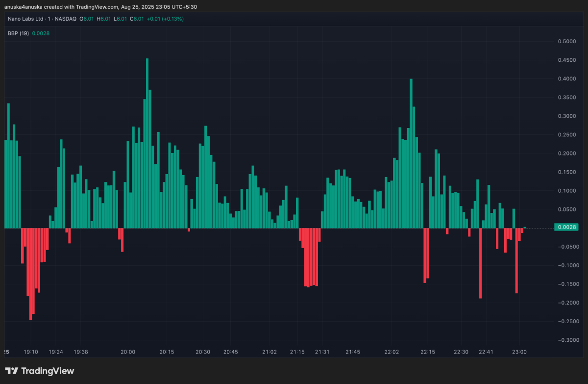The width and height of the screenshot is (588, 384).
Task: Select the C6.01 close price in legend
Action: point(137,19)
